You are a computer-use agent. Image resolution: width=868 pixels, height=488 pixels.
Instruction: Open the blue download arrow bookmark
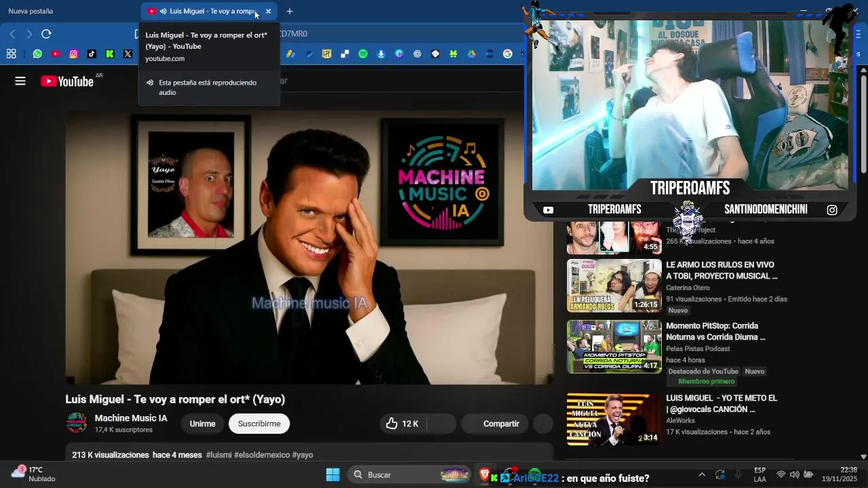(381, 54)
